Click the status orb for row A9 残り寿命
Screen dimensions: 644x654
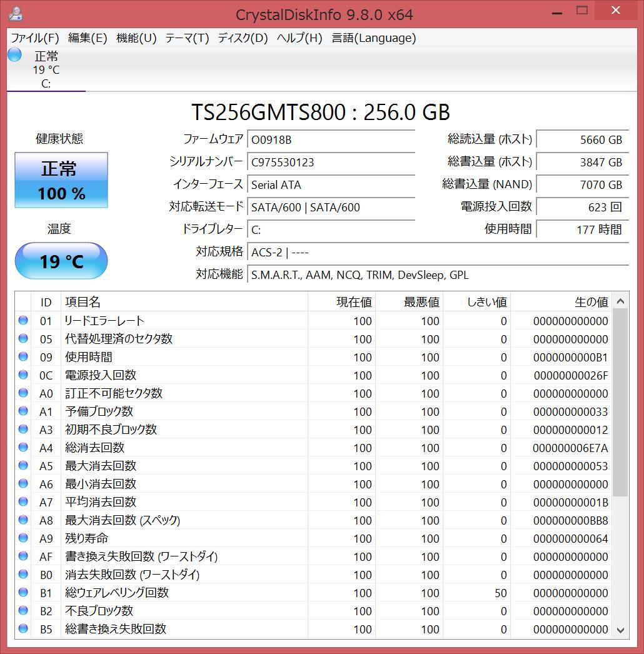(x=23, y=538)
